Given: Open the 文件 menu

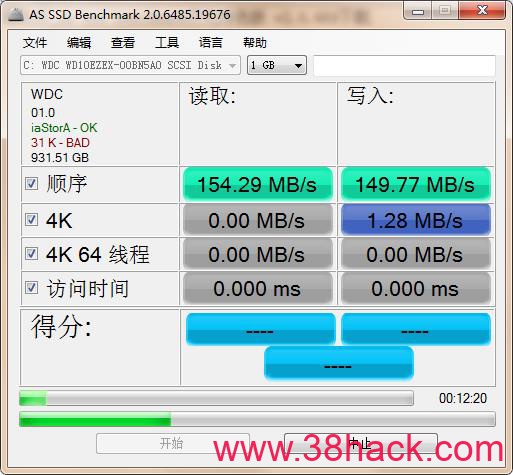Looking at the screenshot, I should click(35, 43).
